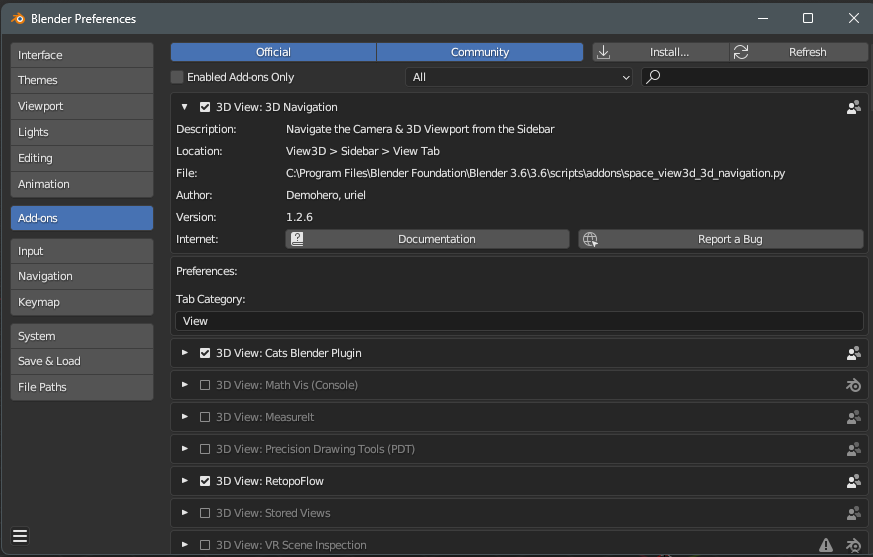Viewport: 873px width, 557px height.
Task: Click the Report a Bug button
Action: pos(721,240)
